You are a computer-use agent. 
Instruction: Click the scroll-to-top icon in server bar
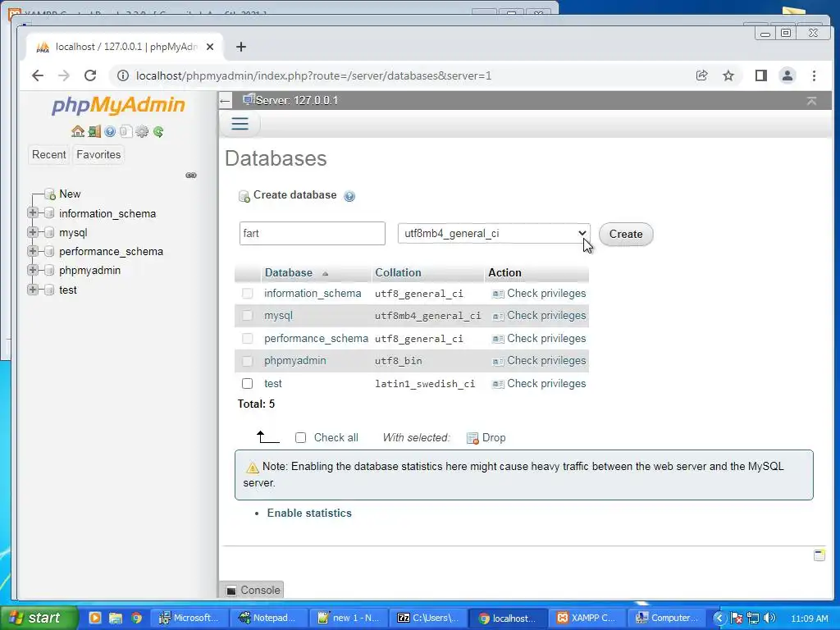(x=811, y=101)
